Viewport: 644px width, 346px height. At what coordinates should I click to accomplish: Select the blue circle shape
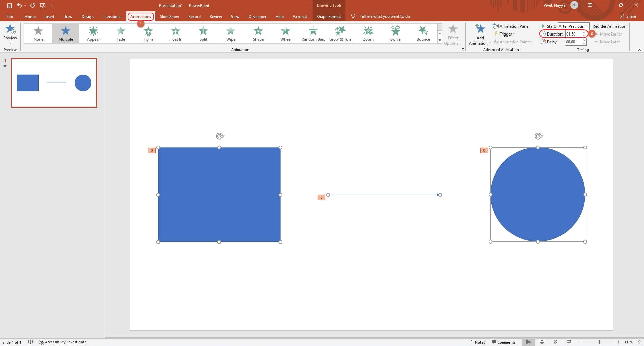(538, 195)
